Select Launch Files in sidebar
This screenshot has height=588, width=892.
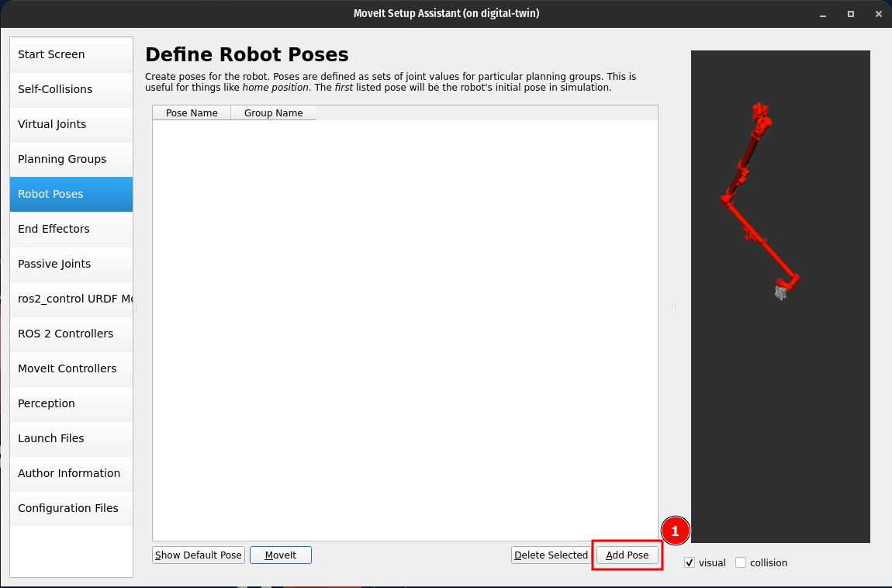click(x=71, y=438)
